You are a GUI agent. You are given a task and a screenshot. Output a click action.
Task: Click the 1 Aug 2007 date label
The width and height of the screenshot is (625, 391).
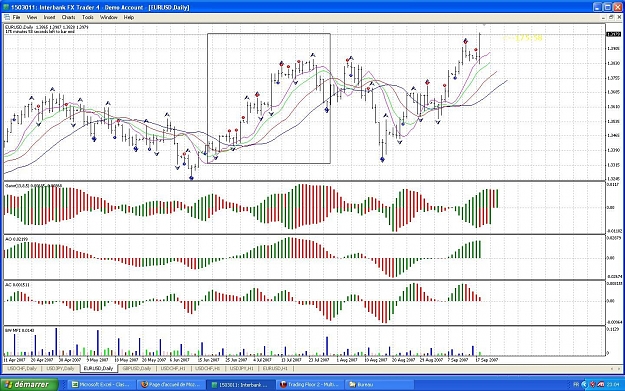[x=347, y=360]
